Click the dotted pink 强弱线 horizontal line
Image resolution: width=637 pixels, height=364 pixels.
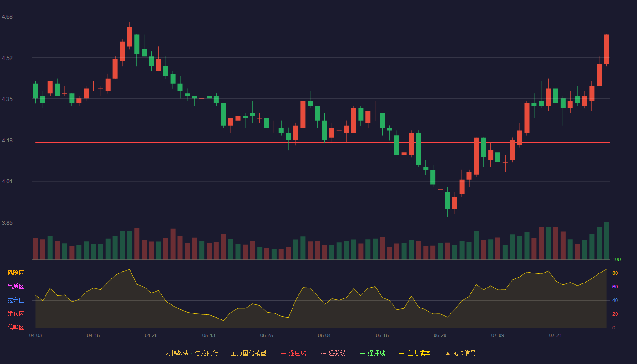[x=323, y=192]
